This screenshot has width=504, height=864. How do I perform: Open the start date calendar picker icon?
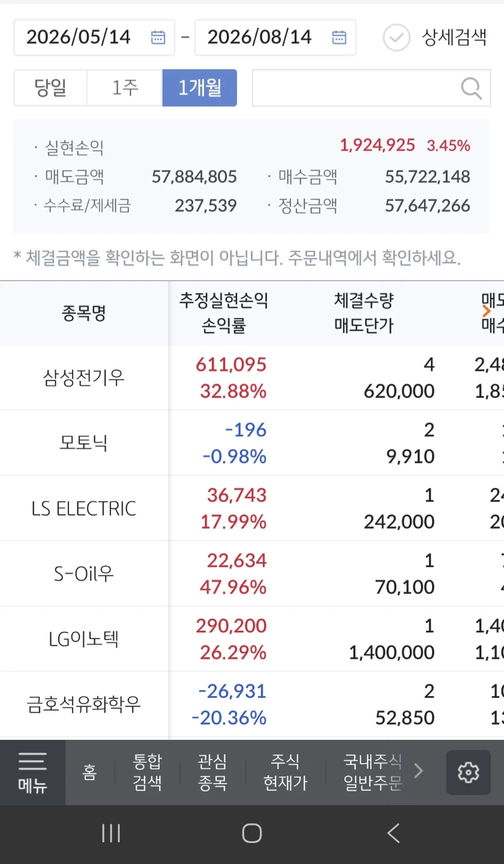point(158,37)
